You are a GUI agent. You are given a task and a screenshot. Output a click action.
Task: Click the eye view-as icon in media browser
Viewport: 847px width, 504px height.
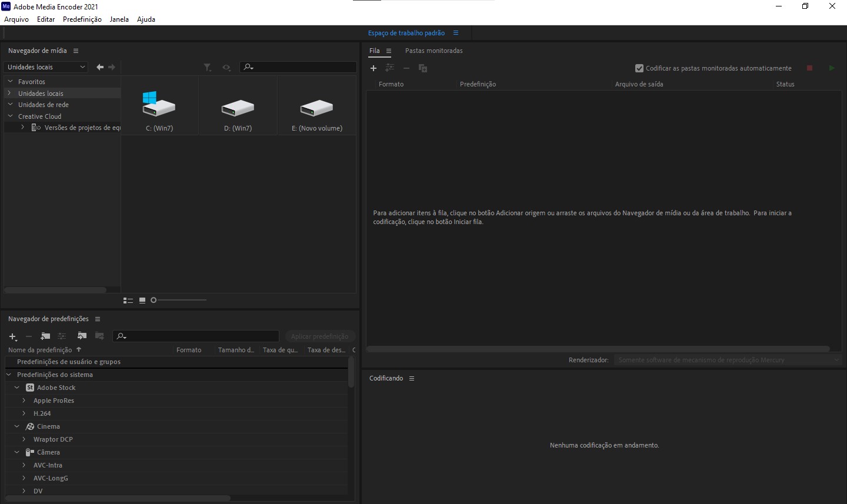(226, 68)
